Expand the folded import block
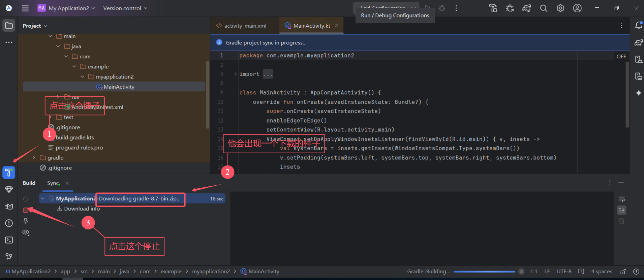The image size is (644, 280). coord(236,74)
